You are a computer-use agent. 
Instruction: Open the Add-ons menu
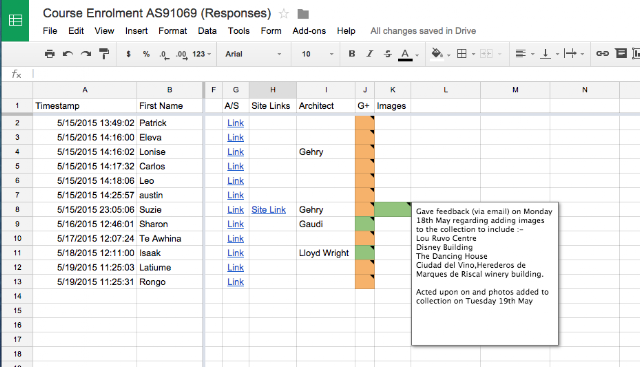[309, 31]
